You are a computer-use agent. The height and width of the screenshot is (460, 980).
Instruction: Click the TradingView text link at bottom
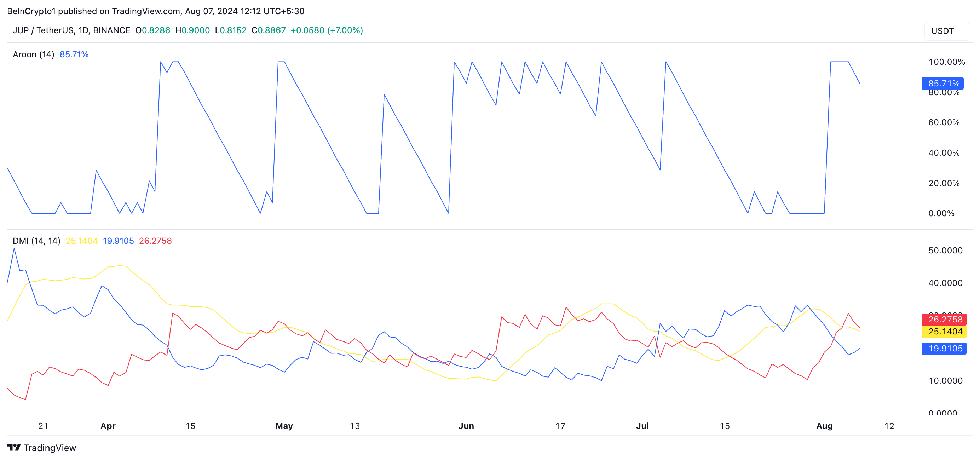(x=50, y=448)
